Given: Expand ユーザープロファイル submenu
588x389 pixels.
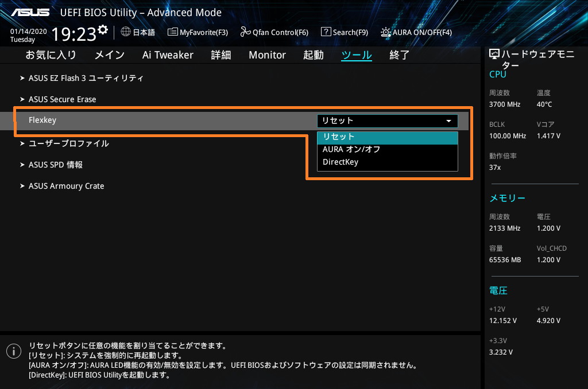Looking at the screenshot, I should [69, 143].
